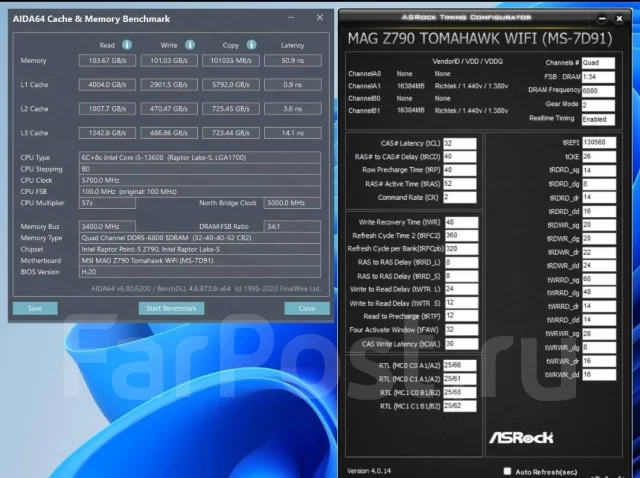The height and width of the screenshot is (478, 640).
Task: Select the L1 Cache Read 4004.0 GB/s value
Action: [107, 84]
